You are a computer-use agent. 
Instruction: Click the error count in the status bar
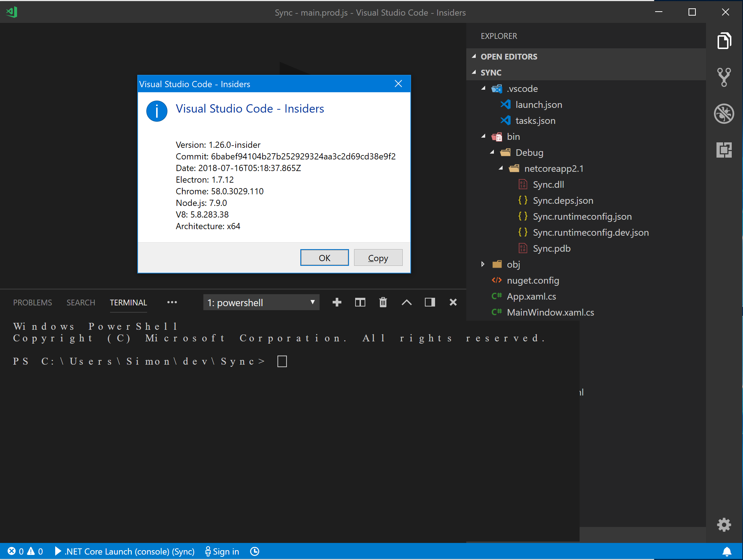[x=16, y=551]
